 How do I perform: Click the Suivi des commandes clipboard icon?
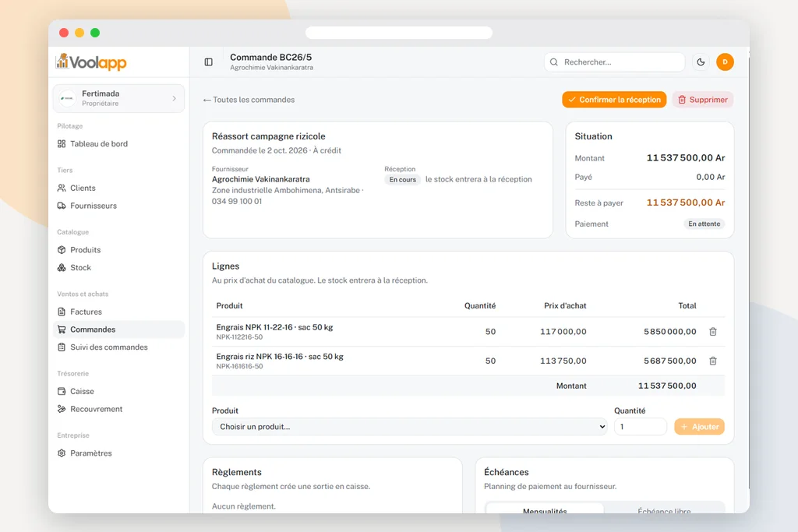click(62, 347)
